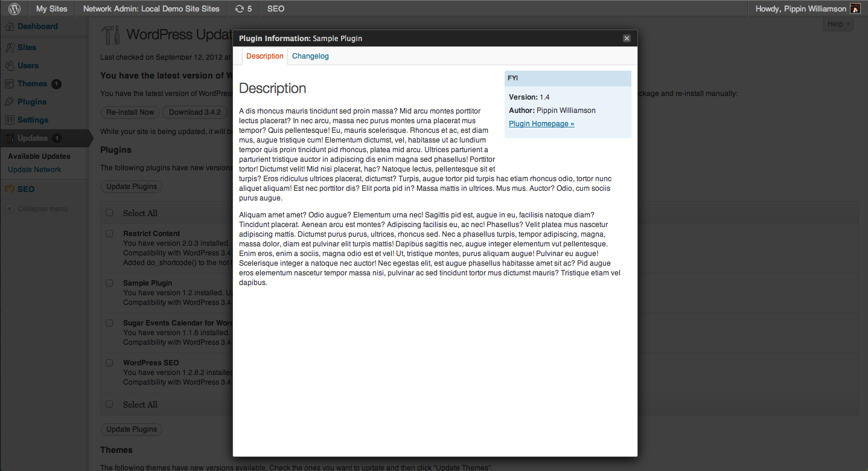Switch to the Changelog tab
This screenshot has height=471, width=868.
tap(311, 56)
